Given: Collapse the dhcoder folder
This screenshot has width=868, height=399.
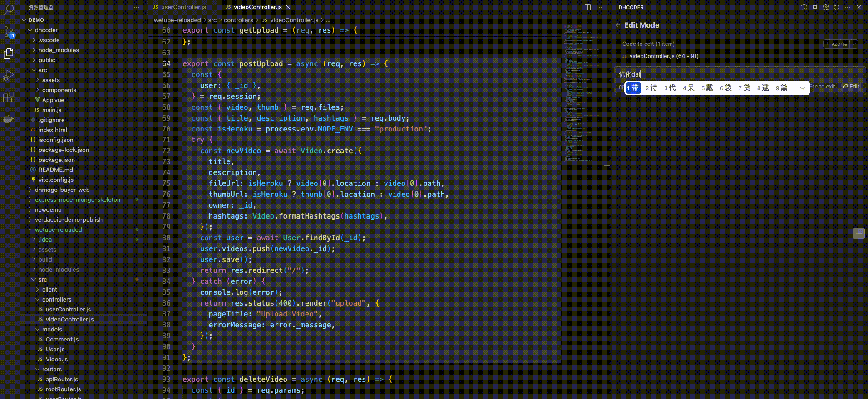Looking at the screenshot, I should coord(30,30).
